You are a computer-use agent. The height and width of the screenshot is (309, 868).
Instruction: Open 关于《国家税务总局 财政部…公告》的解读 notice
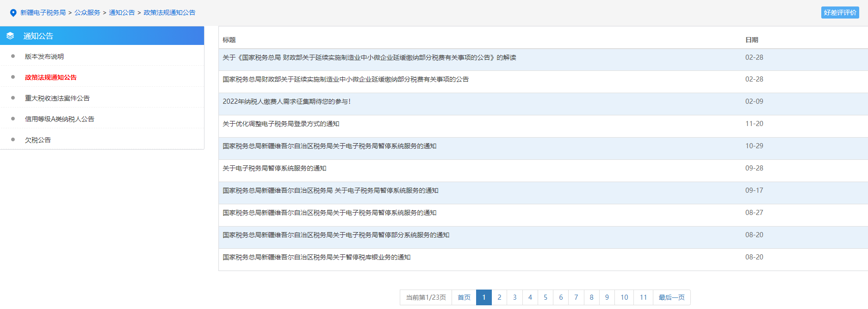369,57
